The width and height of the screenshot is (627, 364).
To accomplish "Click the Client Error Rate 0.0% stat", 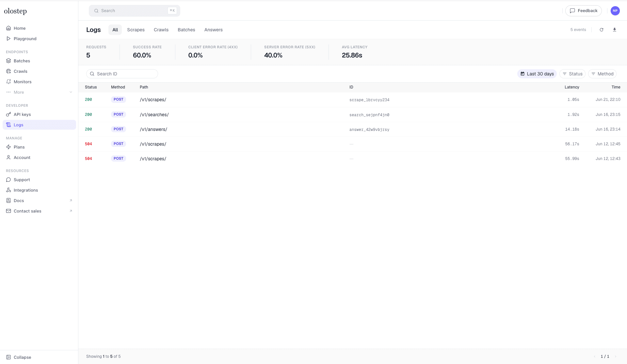I will point(213,52).
